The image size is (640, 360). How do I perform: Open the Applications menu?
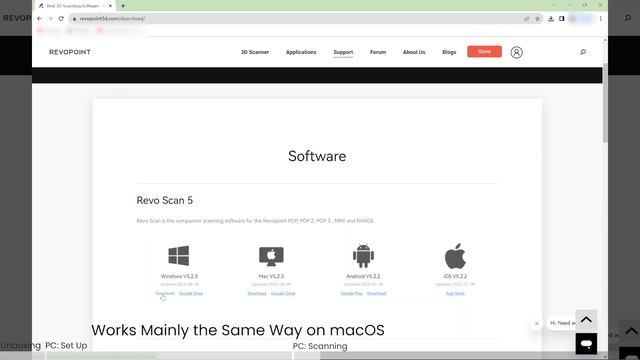point(301,52)
